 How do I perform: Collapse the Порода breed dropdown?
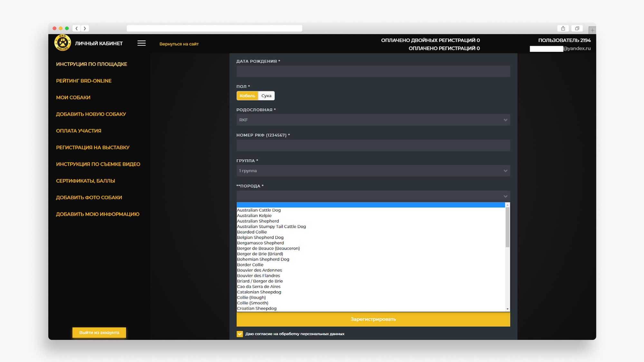click(x=373, y=196)
